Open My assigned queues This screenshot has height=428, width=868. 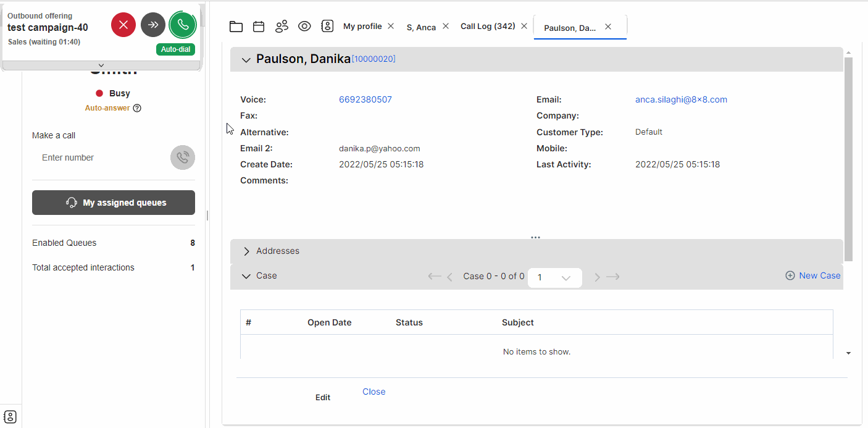(x=114, y=203)
